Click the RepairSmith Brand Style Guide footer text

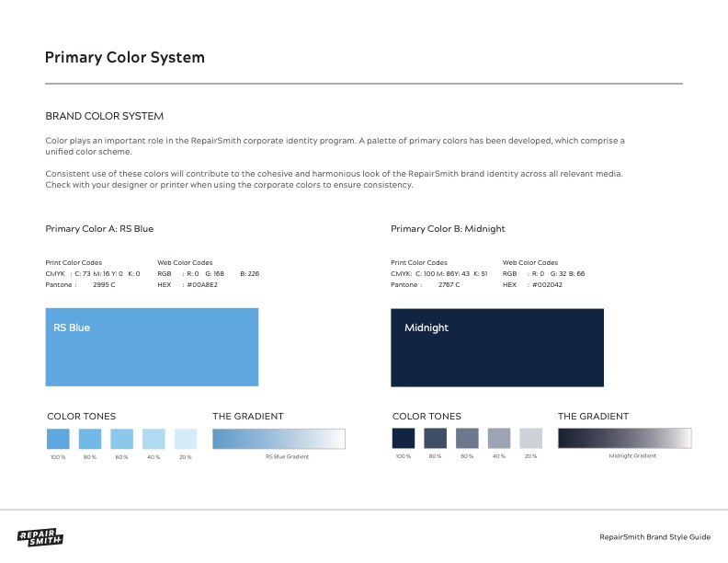(654, 536)
